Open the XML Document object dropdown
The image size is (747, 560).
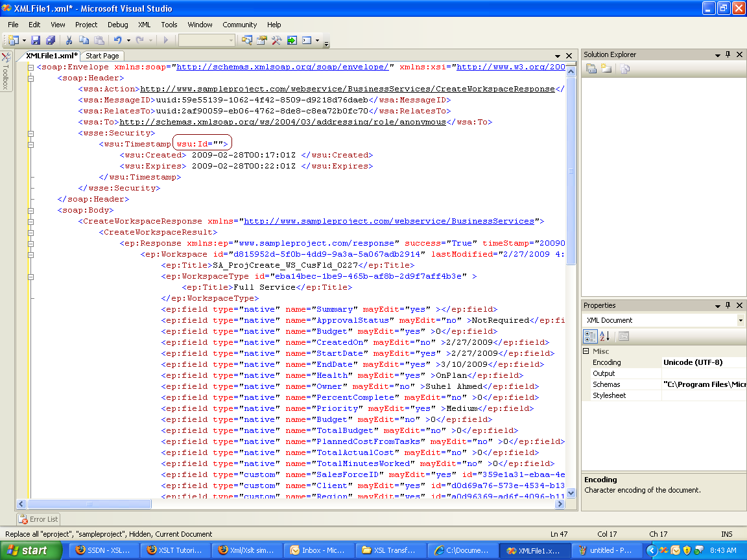pyautogui.click(x=741, y=320)
